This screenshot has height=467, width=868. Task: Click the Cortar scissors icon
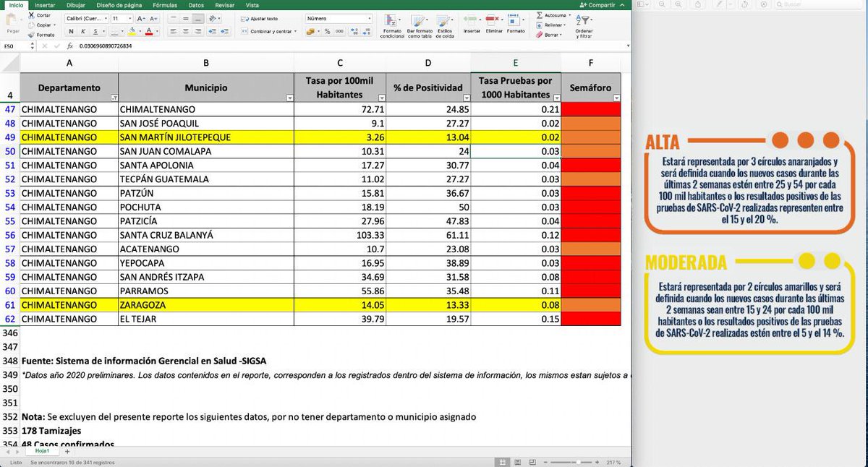coord(32,15)
